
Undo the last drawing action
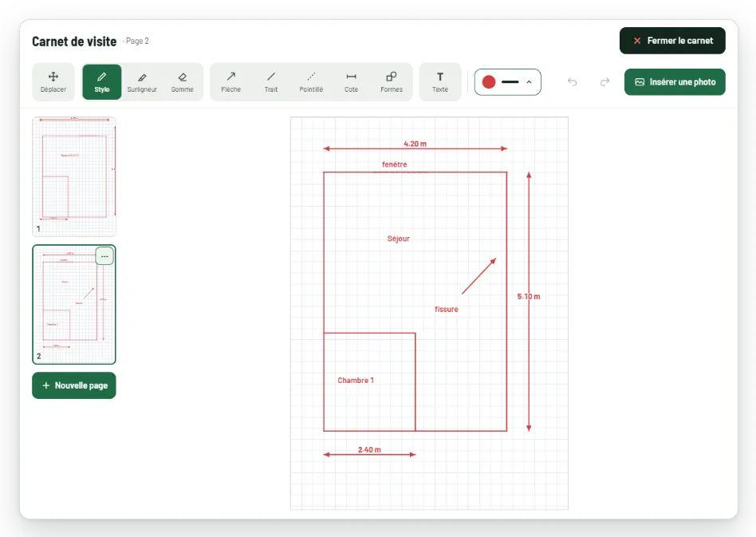point(573,82)
